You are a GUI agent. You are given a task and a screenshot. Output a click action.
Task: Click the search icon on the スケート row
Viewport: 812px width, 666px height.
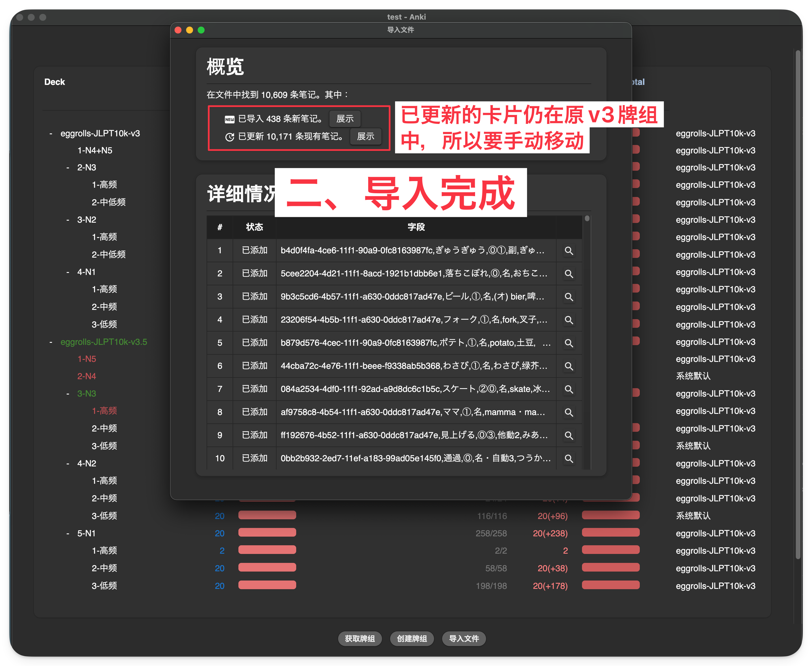tap(569, 389)
